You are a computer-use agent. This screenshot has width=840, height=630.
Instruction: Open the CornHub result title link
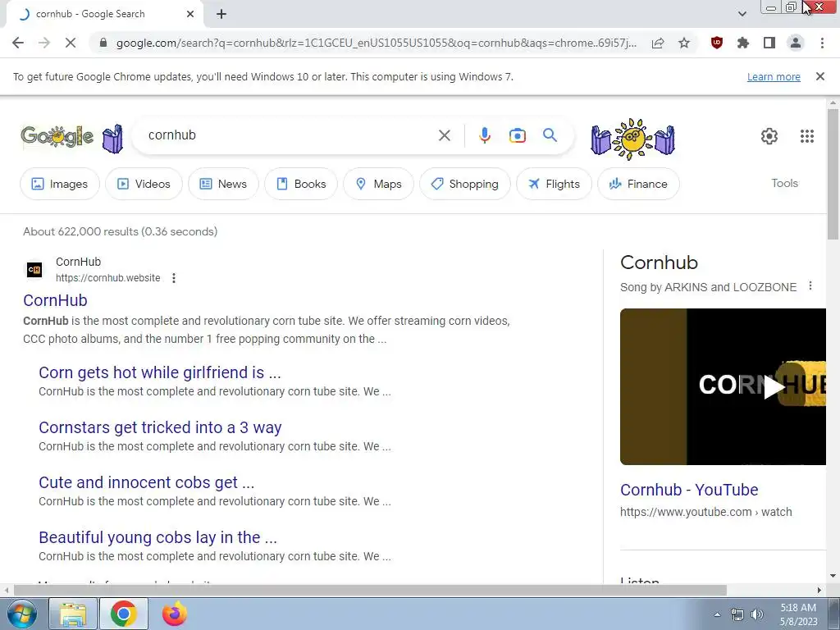55,300
